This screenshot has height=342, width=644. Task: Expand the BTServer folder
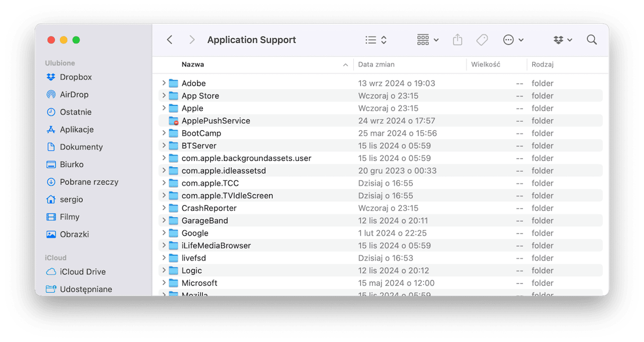(x=164, y=146)
